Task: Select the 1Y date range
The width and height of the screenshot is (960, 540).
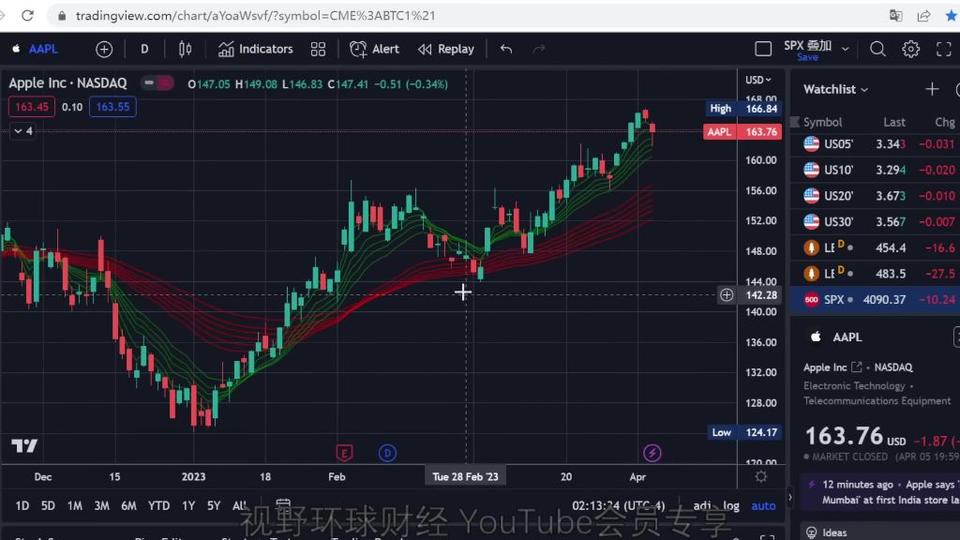Action: pyautogui.click(x=189, y=506)
